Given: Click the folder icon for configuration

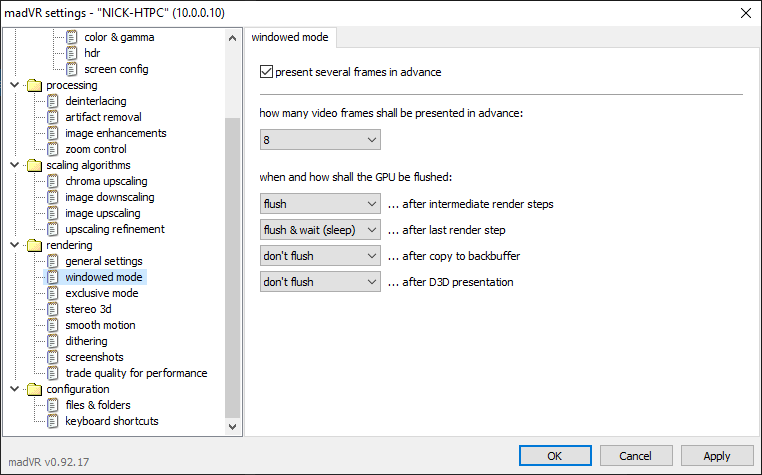Looking at the screenshot, I should pos(34,389).
